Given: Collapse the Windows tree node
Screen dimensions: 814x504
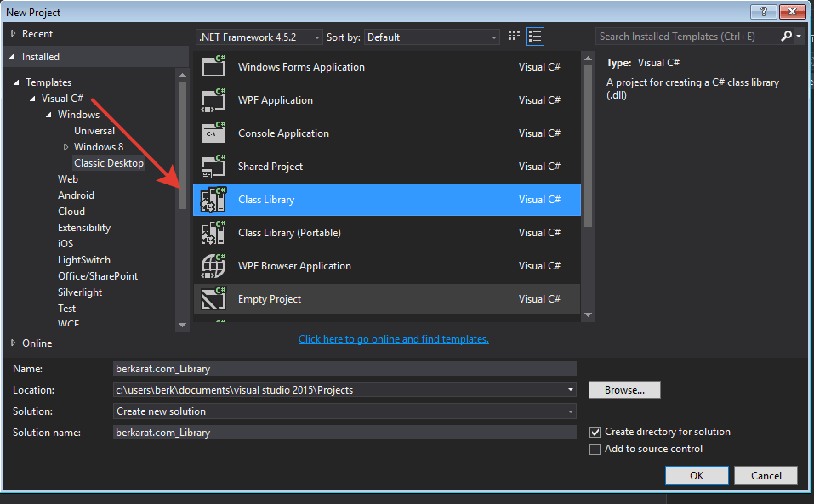Looking at the screenshot, I should [x=48, y=115].
